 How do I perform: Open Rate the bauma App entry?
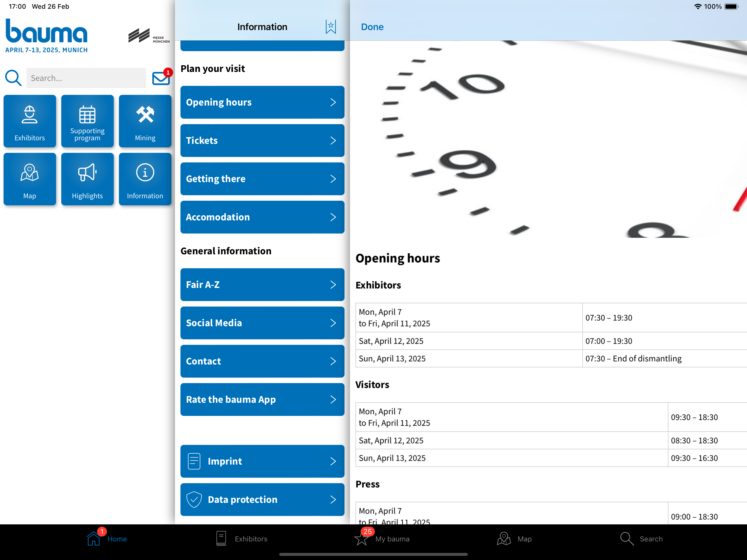pos(262,399)
